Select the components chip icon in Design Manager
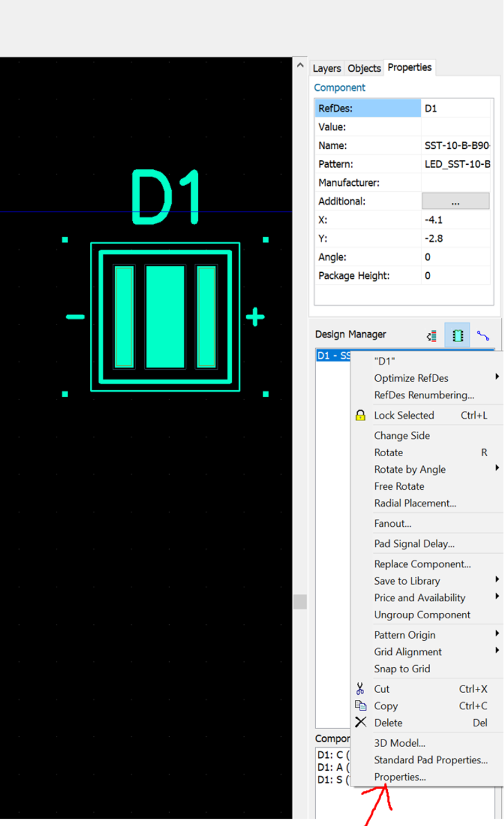 (457, 336)
